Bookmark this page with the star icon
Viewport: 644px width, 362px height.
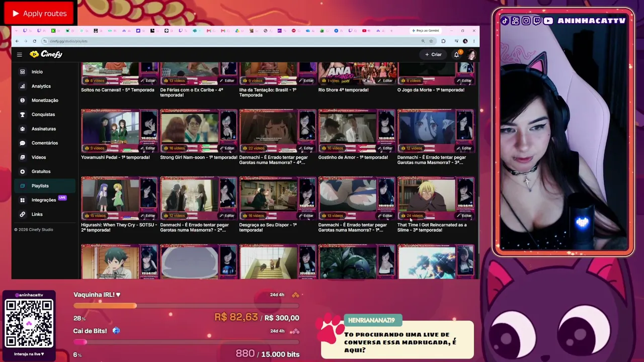coord(431,41)
